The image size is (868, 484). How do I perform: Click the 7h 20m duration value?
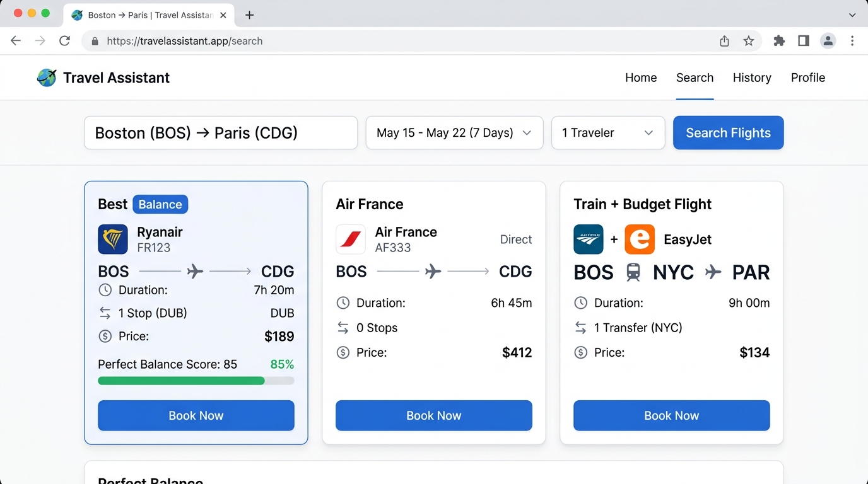point(274,291)
